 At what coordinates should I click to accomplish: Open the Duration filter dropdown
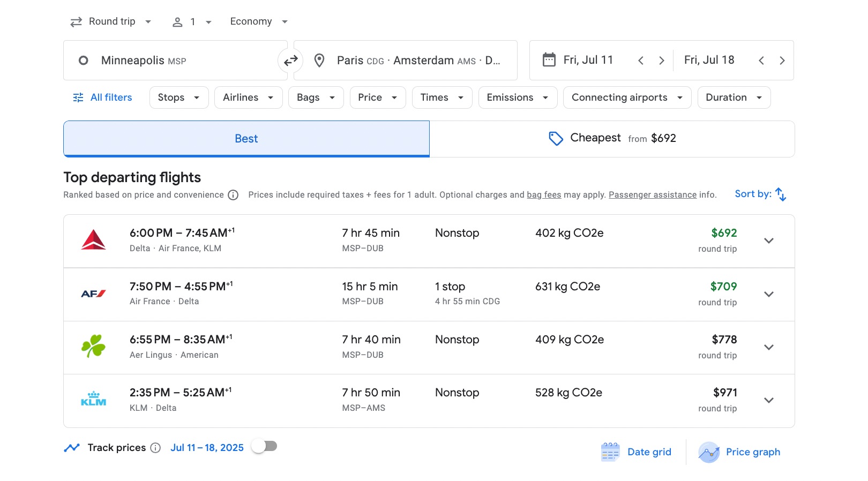point(734,97)
